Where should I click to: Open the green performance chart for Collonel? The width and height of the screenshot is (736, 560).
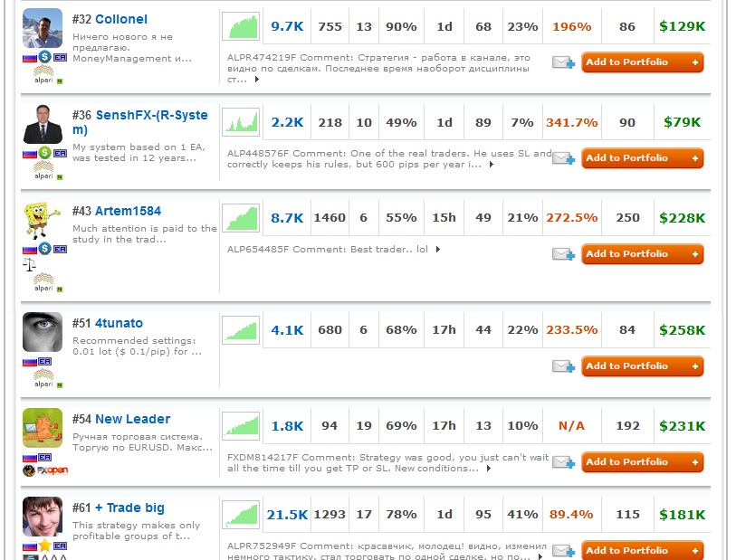point(241,26)
